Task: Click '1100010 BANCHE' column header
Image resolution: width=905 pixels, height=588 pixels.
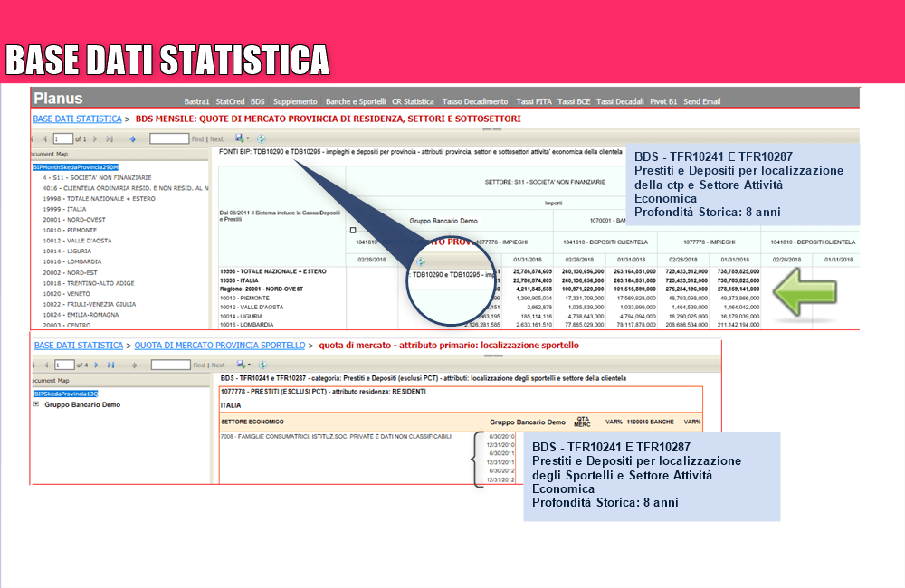Action: (651, 422)
